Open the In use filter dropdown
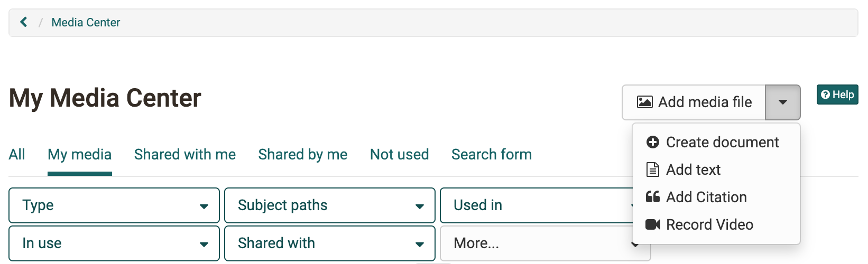Screen dimensions: 868x264 tap(114, 243)
